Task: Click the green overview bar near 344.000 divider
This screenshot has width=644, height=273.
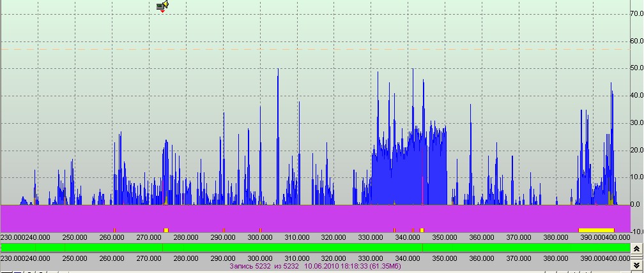Action: pos(423,247)
